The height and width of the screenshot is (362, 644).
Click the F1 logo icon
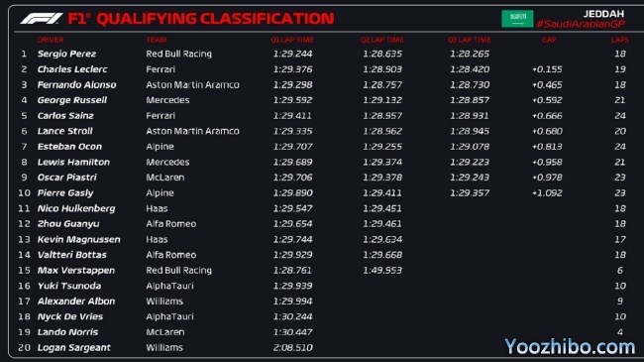pos(42,19)
